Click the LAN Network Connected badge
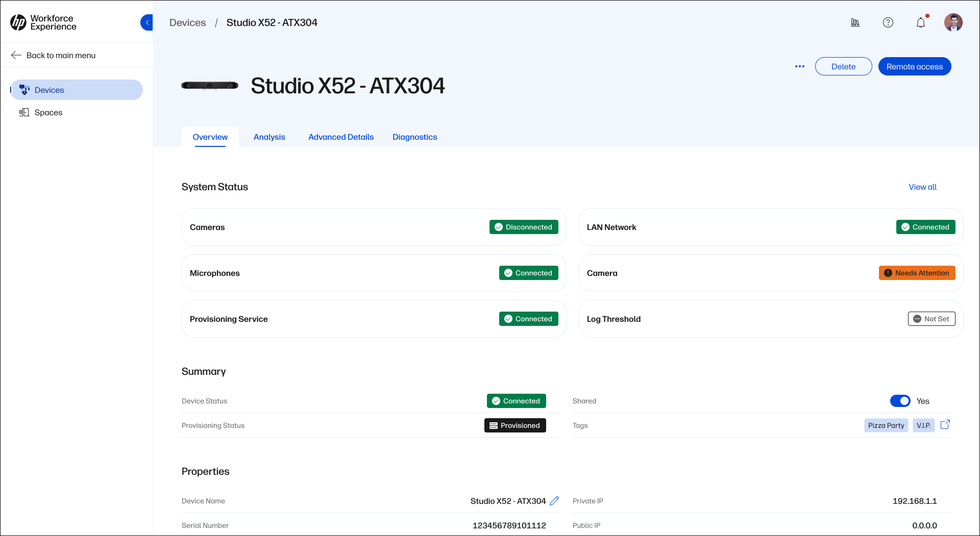The image size is (980, 536). [x=926, y=227]
